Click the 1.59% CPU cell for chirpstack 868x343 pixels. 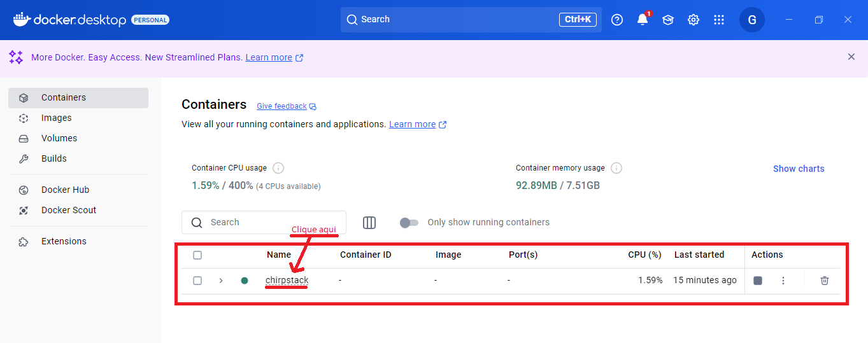pyautogui.click(x=650, y=280)
